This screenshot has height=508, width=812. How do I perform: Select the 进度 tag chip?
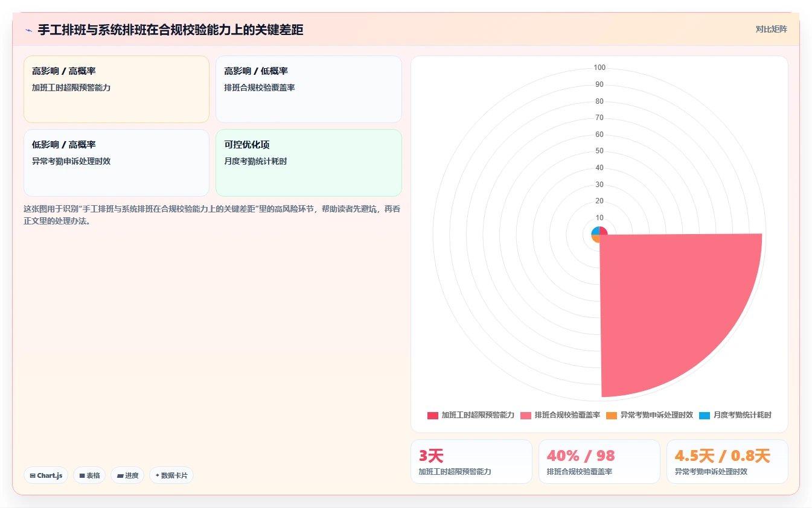(127, 475)
